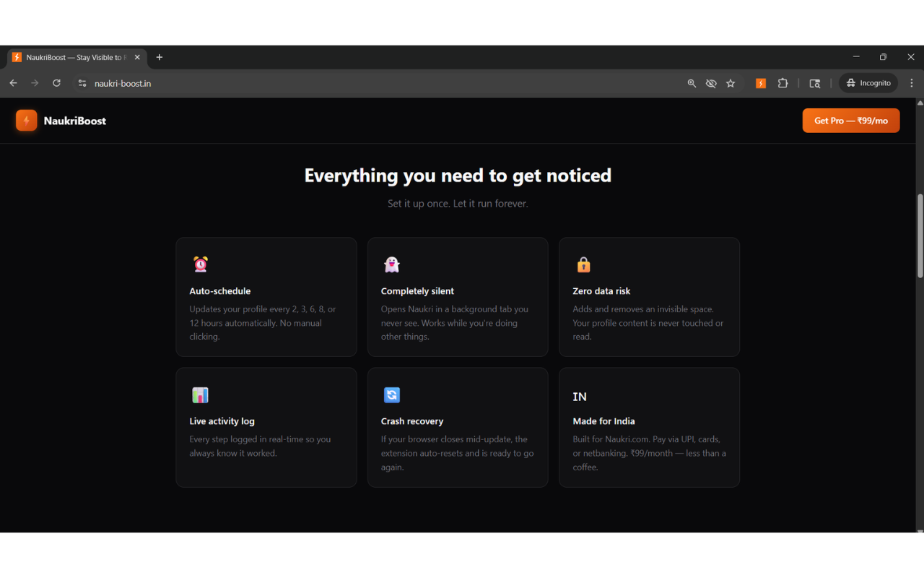Open a new tab with the plus button
This screenshot has height=578, width=924.
pos(160,57)
